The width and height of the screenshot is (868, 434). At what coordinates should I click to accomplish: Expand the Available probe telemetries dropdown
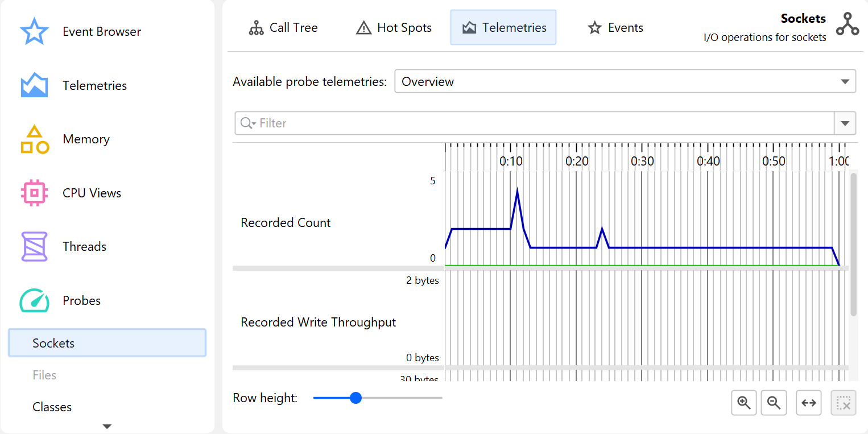coord(845,81)
